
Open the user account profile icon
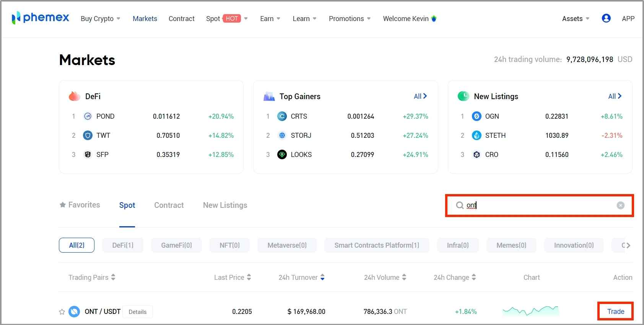coord(606,18)
